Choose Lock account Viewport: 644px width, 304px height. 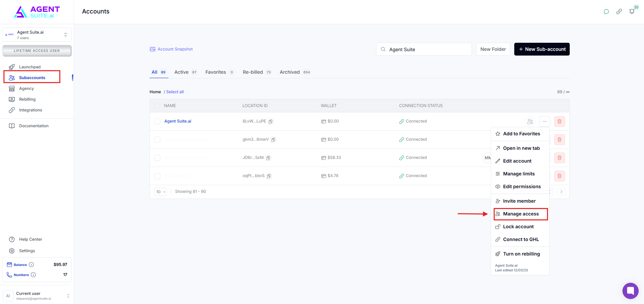520,227
